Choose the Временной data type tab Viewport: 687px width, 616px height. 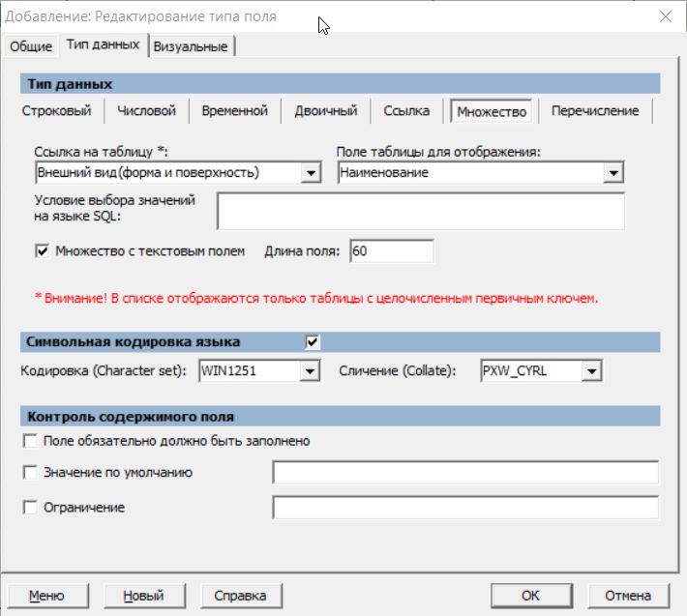pyautogui.click(x=234, y=111)
